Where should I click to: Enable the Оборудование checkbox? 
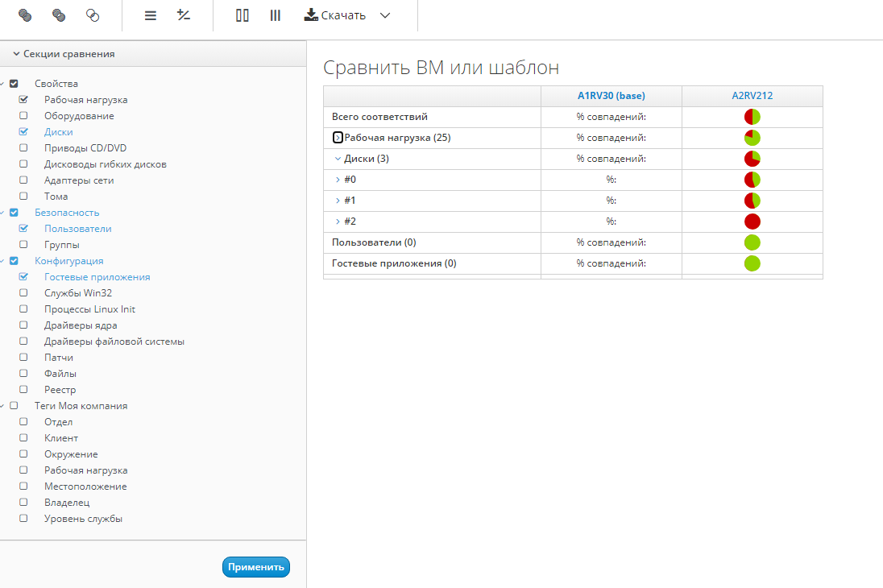point(23,116)
